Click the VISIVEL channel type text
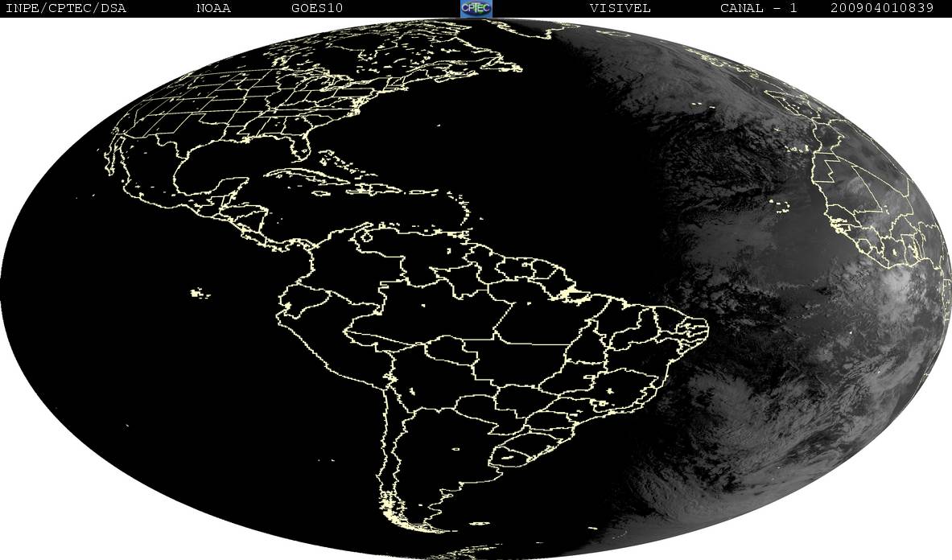The image size is (952, 560). click(x=620, y=8)
